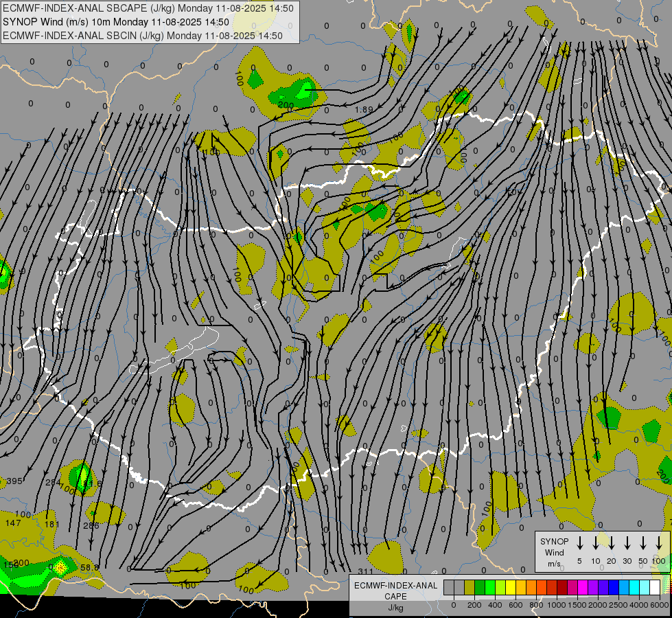This screenshot has width=672, height=618.
Task: Pick the pure yellow swatch in CAPE legend
Action: coord(511,587)
